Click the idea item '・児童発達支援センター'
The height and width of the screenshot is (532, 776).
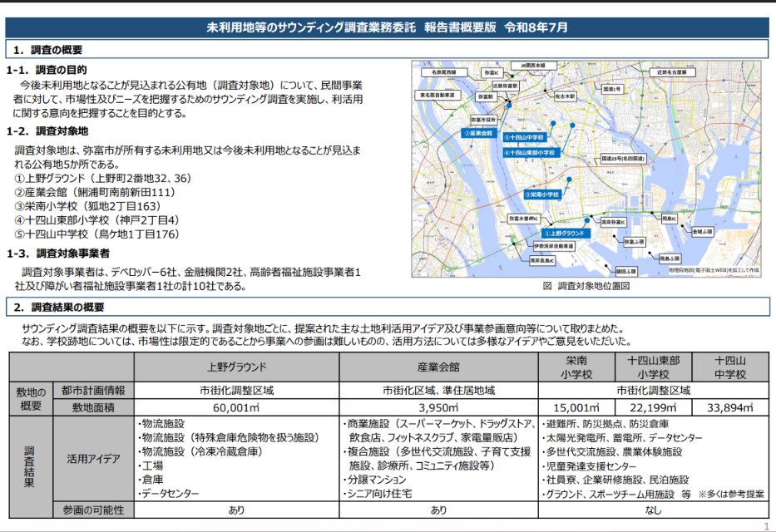click(x=589, y=465)
